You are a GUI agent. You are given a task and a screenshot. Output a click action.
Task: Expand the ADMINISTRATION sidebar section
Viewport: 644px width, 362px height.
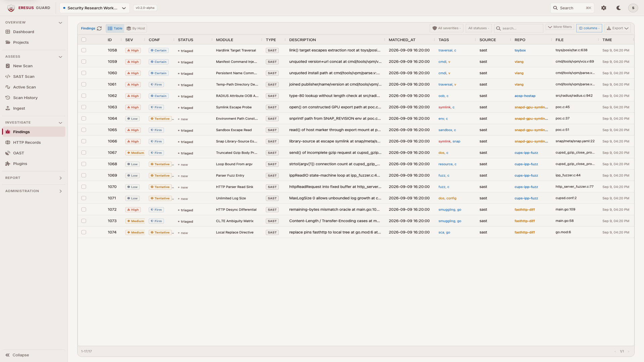pyautogui.click(x=60, y=191)
